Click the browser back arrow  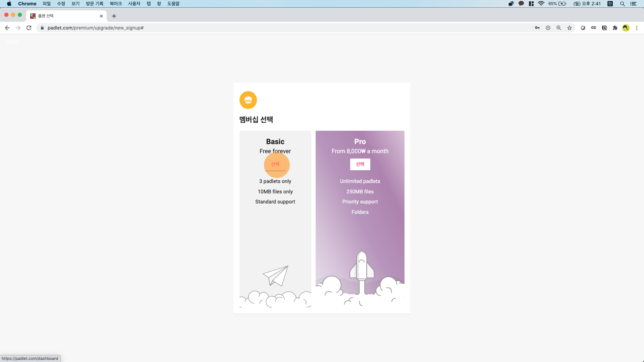point(7,28)
